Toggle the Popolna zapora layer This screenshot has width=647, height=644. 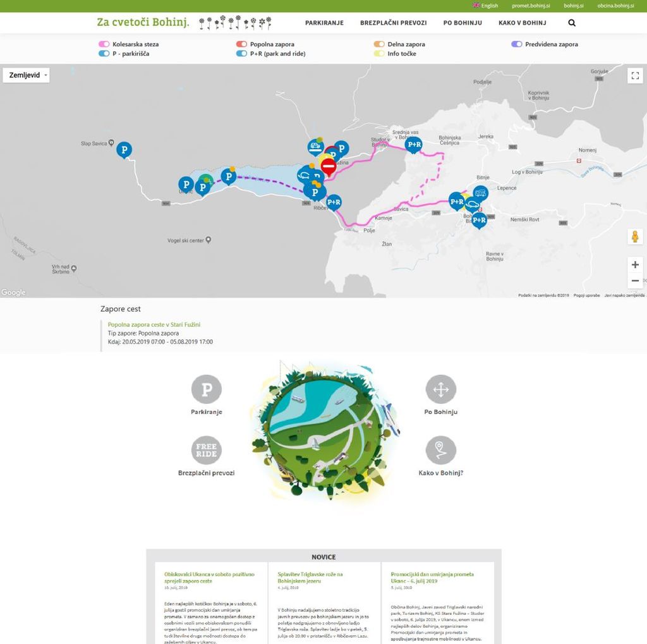(241, 44)
